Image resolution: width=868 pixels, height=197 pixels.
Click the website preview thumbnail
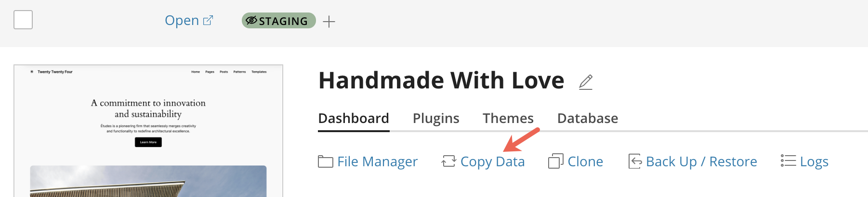tap(148, 131)
